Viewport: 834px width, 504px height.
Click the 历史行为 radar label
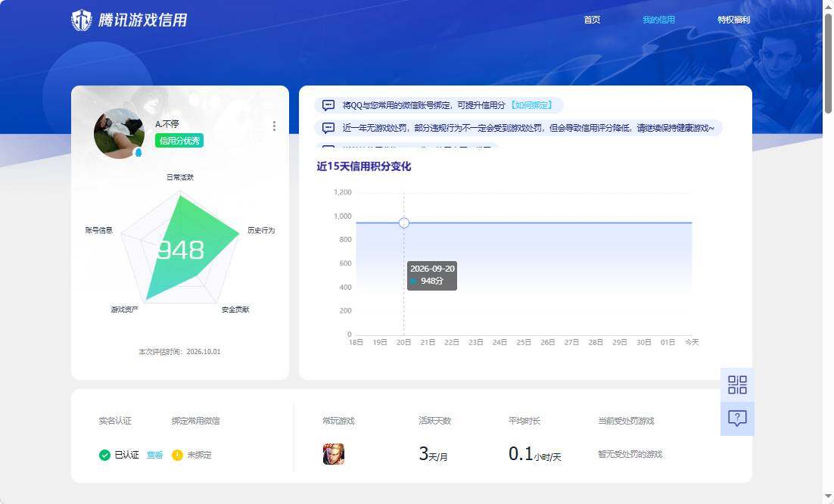click(x=261, y=230)
